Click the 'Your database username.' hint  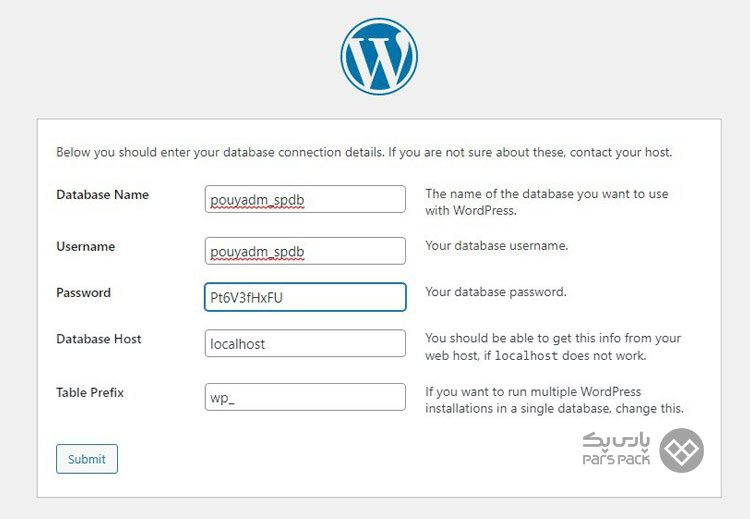[496, 245]
